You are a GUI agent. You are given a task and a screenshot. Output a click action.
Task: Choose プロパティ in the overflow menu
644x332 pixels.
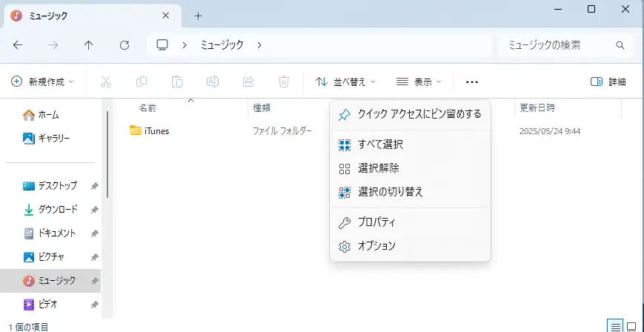376,222
